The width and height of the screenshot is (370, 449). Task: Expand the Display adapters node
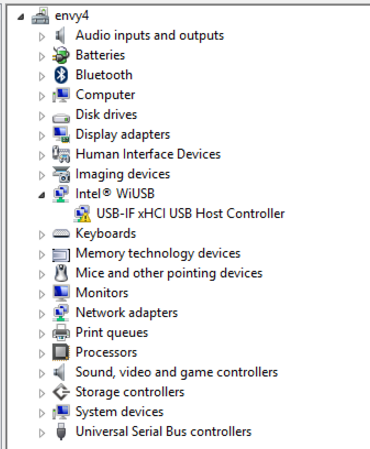[x=42, y=136]
